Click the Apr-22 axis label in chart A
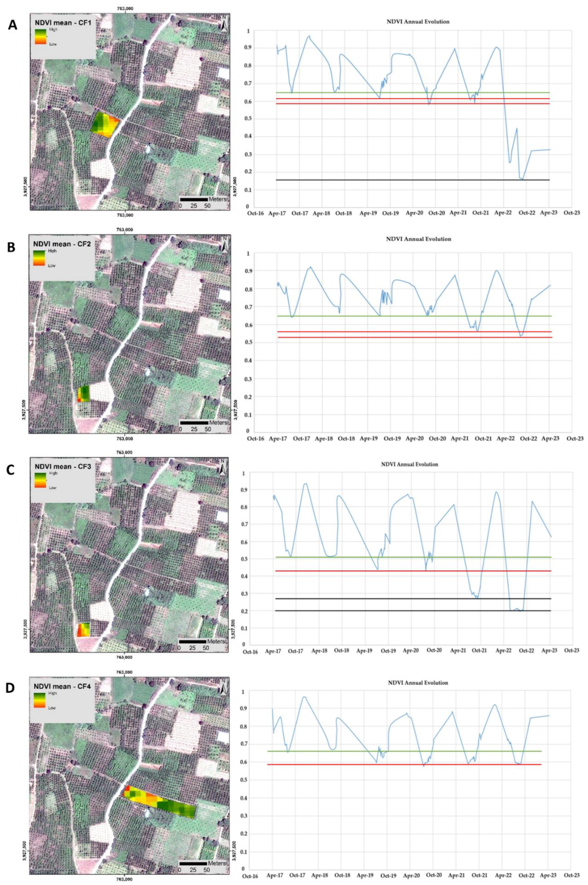This screenshot has width=588, height=885. click(503, 213)
